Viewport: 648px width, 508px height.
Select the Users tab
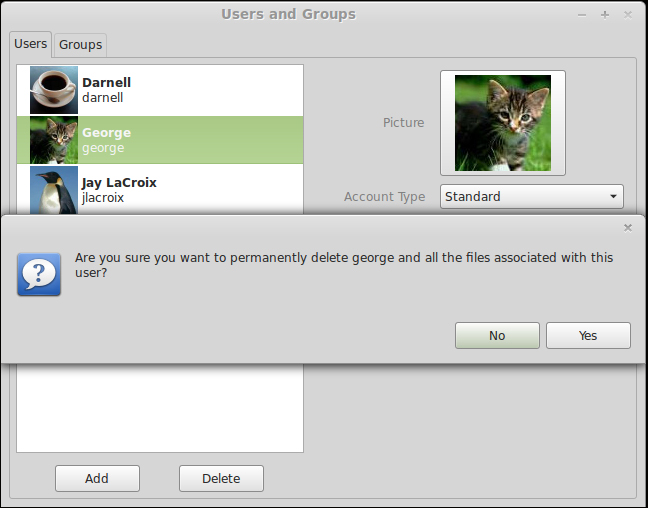[31, 44]
